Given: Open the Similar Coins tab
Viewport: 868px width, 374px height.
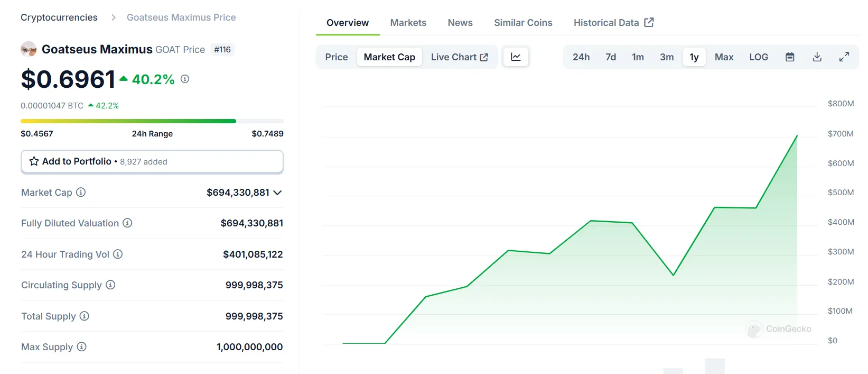Looking at the screenshot, I should 523,23.
